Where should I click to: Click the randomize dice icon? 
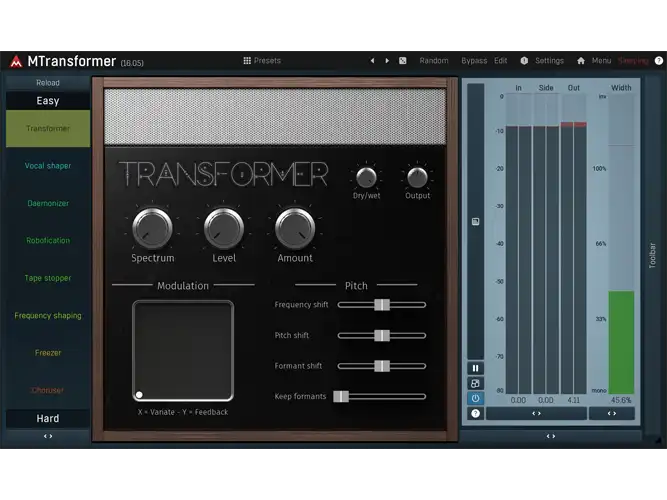[402, 61]
